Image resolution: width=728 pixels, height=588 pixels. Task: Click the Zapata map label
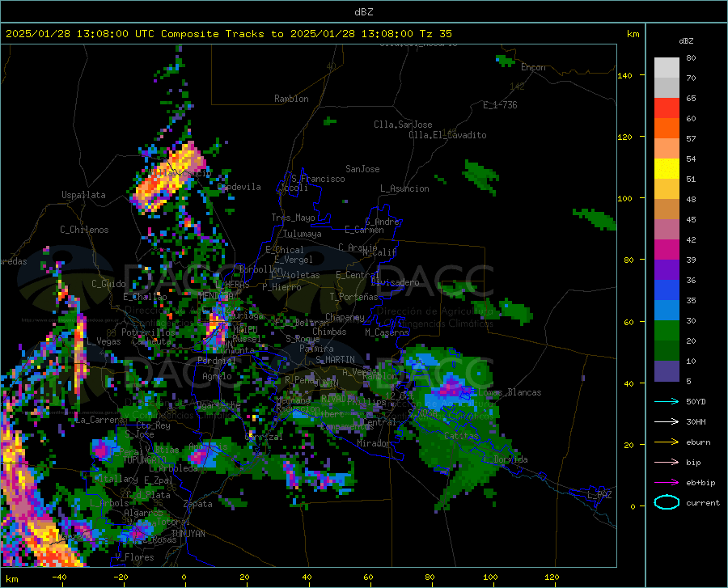198,504
